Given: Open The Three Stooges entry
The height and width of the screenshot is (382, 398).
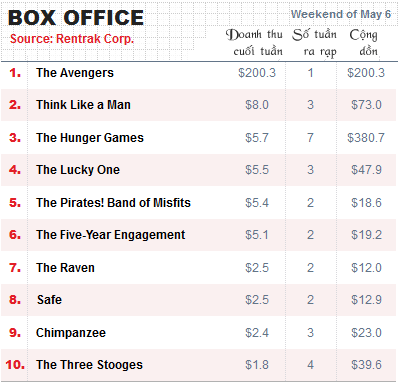Looking at the screenshot, I should point(89,365).
